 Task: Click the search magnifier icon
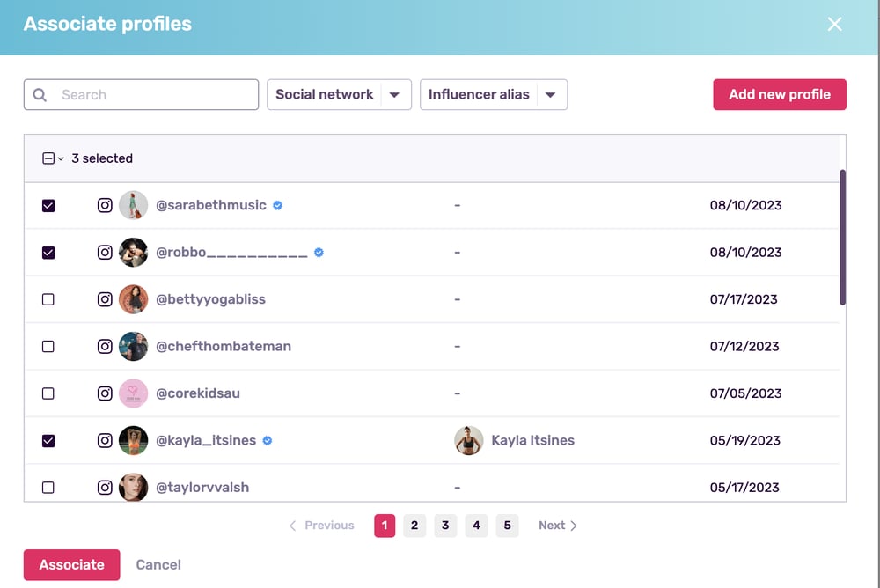(x=40, y=94)
